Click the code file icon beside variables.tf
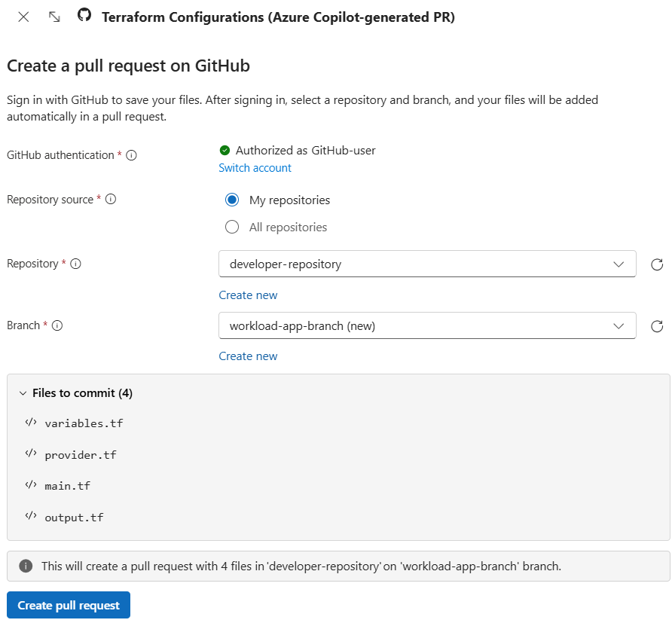The image size is (672, 623). point(30,423)
